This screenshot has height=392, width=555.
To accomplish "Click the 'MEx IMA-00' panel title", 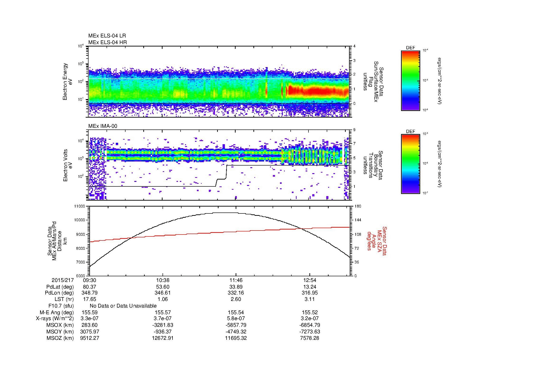I will point(103,126).
